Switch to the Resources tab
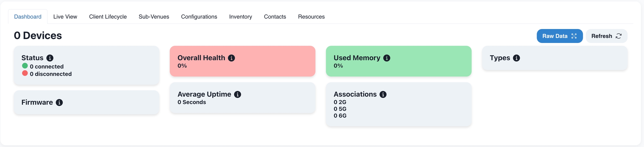This screenshot has width=644, height=147. click(311, 17)
